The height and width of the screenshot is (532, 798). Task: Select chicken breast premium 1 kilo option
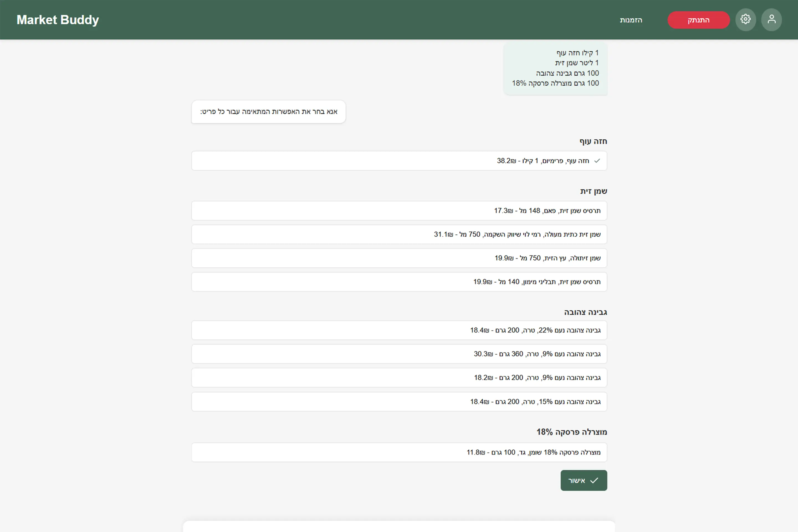pyautogui.click(x=399, y=161)
